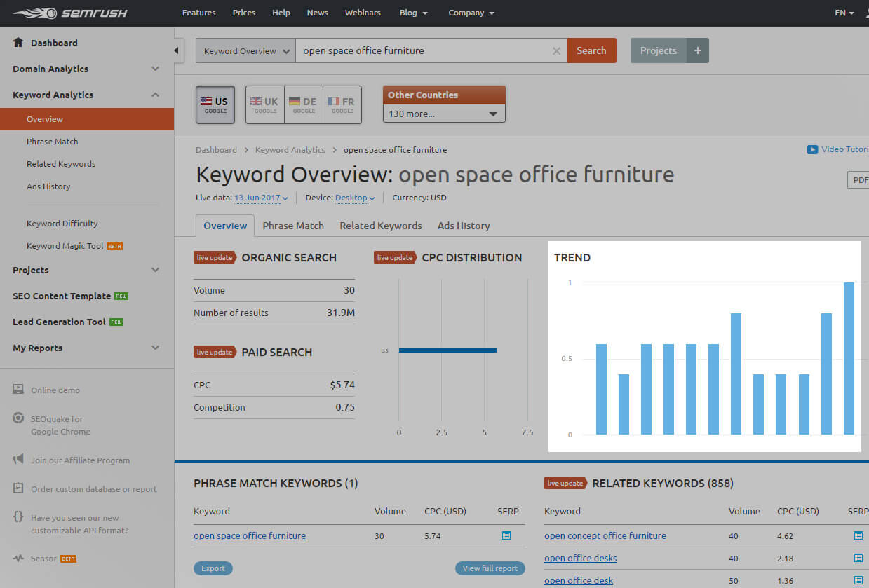Open the Blog dropdown menu
This screenshot has height=588, width=869.
[x=413, y=13]
